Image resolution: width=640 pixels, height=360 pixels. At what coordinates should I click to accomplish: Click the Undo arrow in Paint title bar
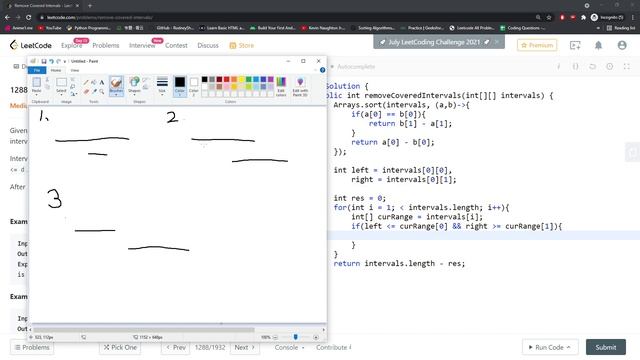tap(51, 61)
